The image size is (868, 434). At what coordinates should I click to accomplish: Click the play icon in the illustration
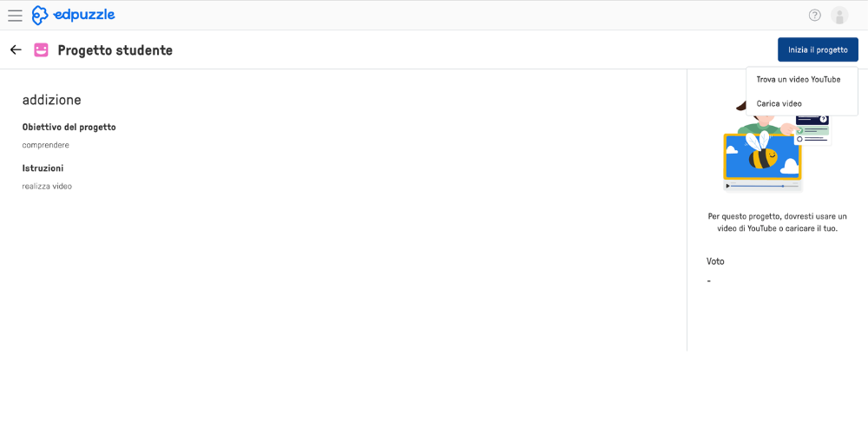point(728,186)
